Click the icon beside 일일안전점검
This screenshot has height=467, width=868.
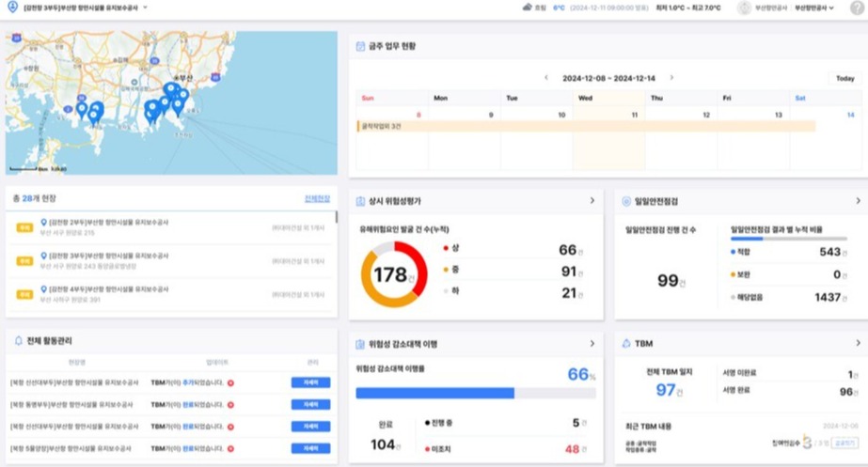[626, 201]
